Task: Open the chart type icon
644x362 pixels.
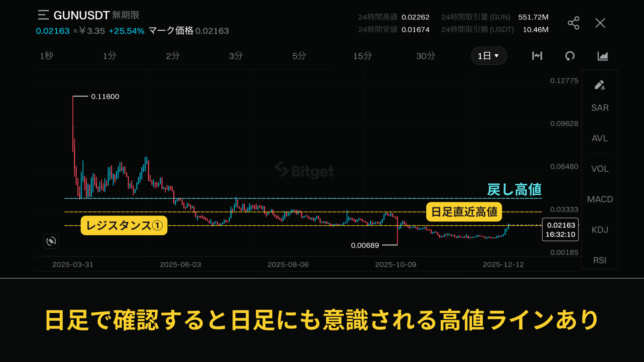Action: (602, 56)
